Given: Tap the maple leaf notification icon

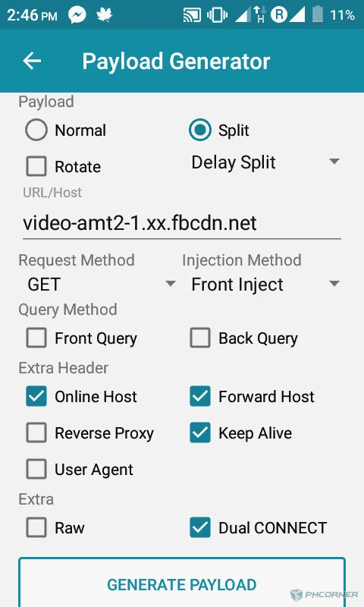Looking at the screenshot, I should [x=104, y=14].
